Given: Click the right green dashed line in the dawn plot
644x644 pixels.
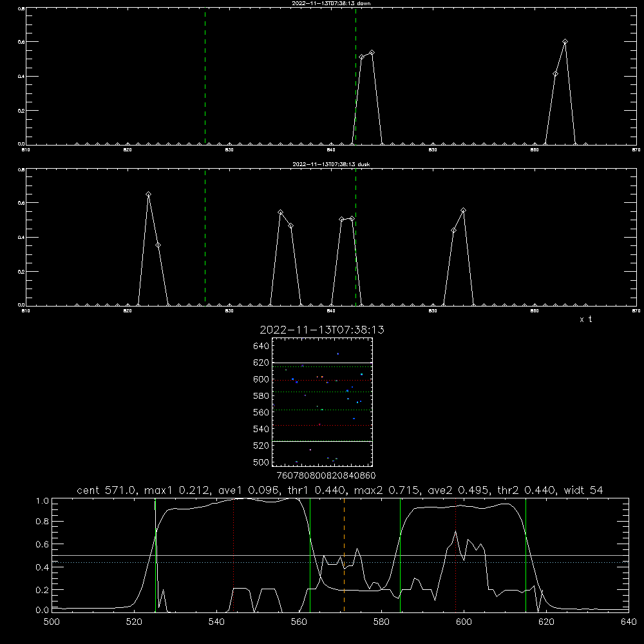Looking at the screenshot, I should point(355,76).
